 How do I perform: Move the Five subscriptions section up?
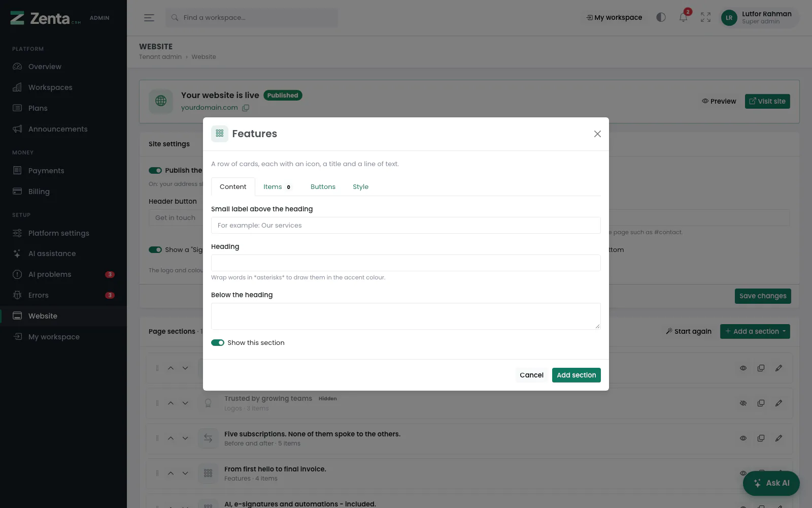click(x=171, y=438)
